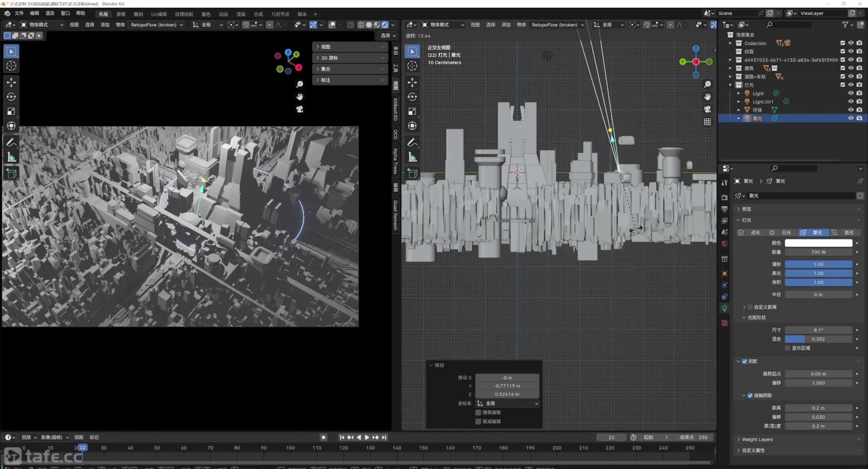Image resolution: width=868 pixels, height=469 pixels.
Task: Select the Measure tool in right viewport
Action: [x=412, y=157]
